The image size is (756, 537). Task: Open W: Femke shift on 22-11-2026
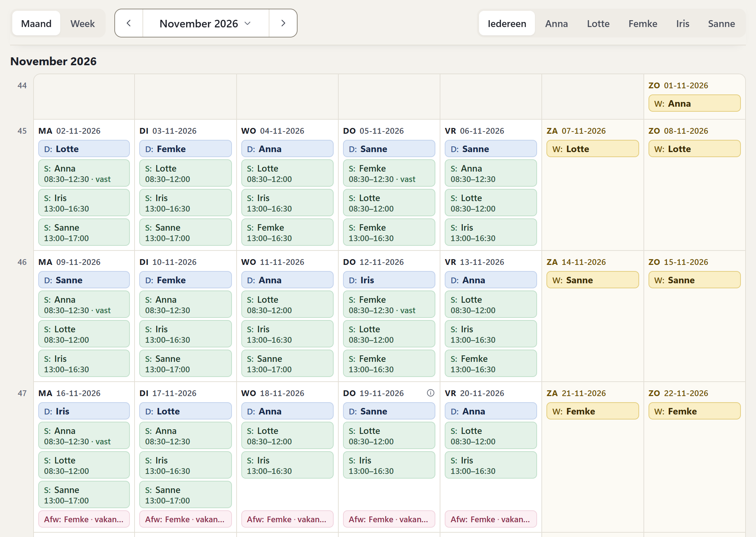[x=694, y=411]
